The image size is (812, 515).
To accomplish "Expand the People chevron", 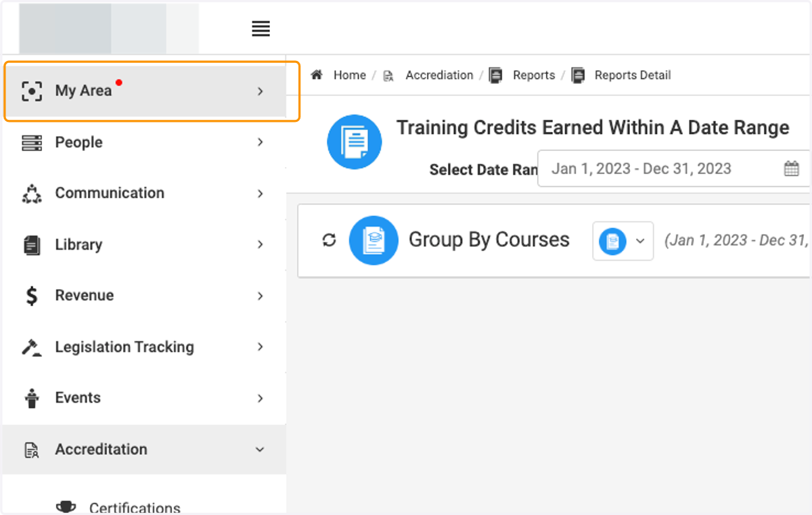I will point(261,142).
